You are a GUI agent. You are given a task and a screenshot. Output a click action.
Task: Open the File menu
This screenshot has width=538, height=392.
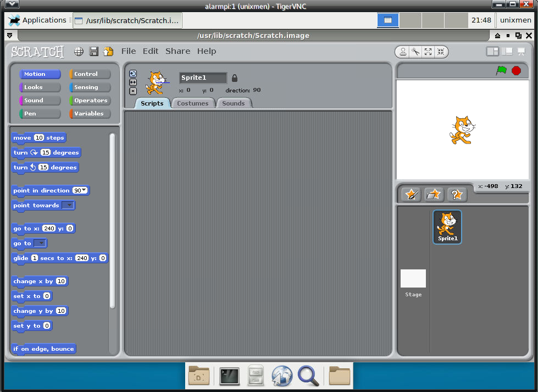click(129, 51)
